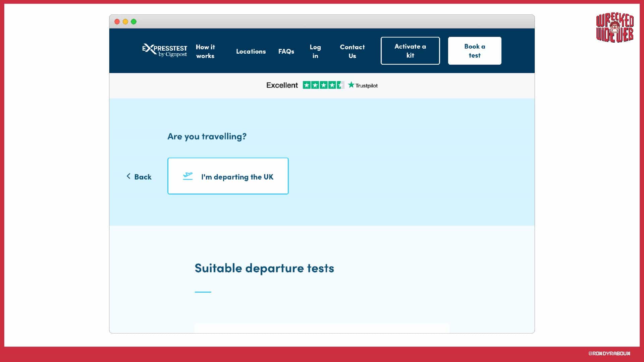
Task: Click the green maximize window dot
Action: (x=134, y=22)
